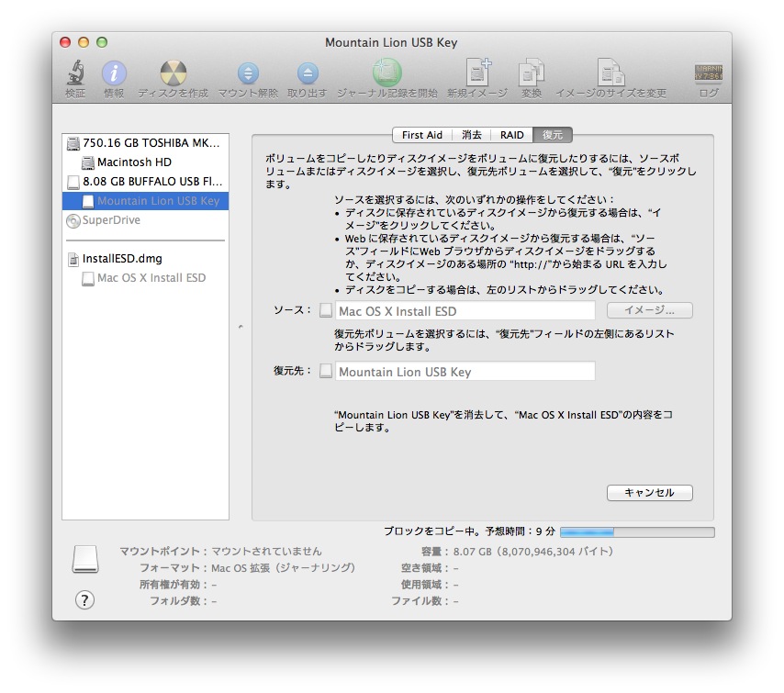Click the イメージ... button
Image resolution: width=784 pixels, height=693 pixels.
point(649,310)
